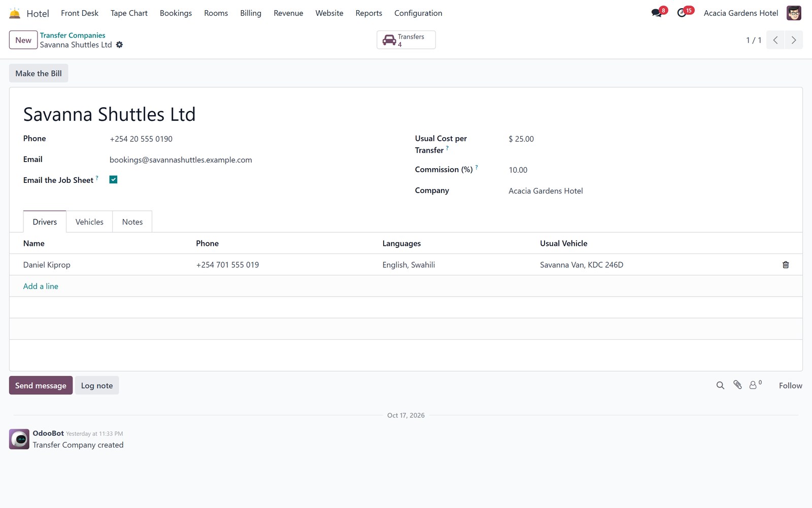Show the Usual Cost per Transfer help tooltip
The height and width of the screenshot is (508, 812).
click(x=447, y=148)
